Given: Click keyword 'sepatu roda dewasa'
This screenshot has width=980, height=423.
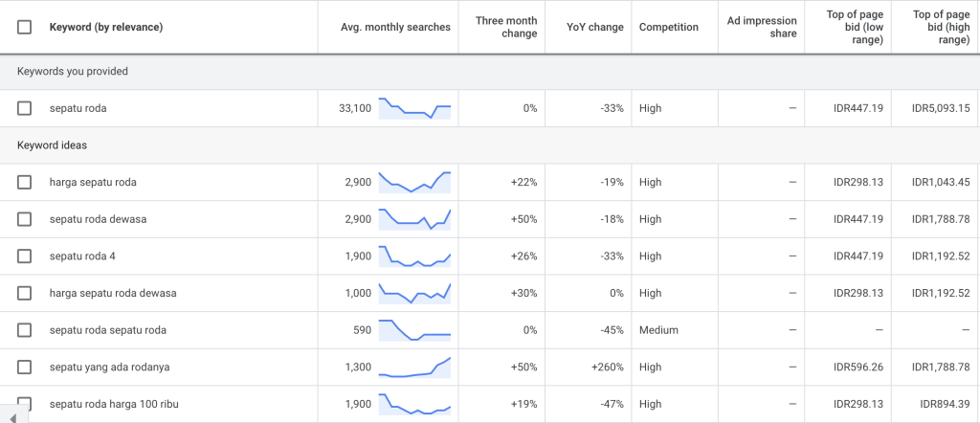Looking at the screenshot, I should click(x=99, y=219).
